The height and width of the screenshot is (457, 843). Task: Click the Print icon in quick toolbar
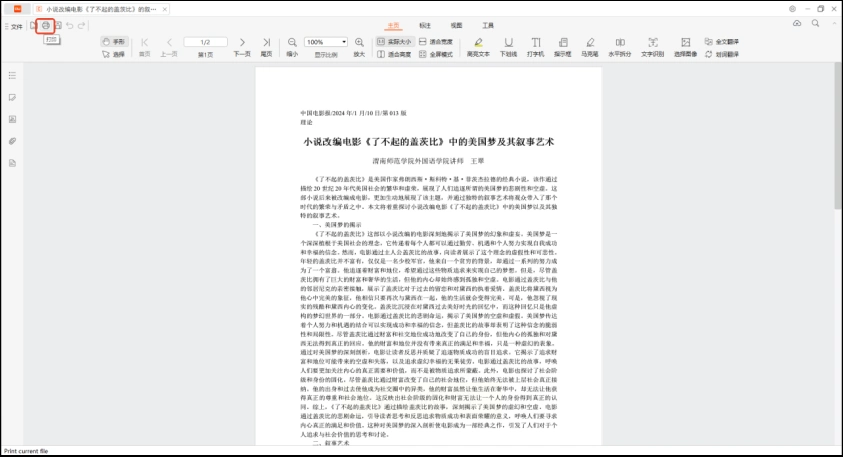[45, 25]
